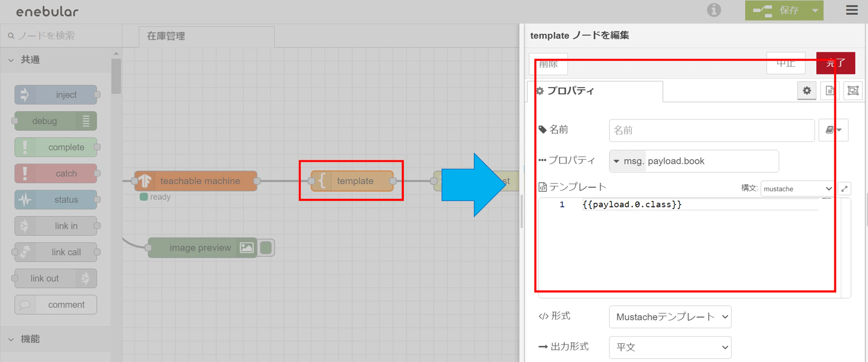The image size is (868, 362).
Task: Select the link in node in palette
Action: (56, 226)
